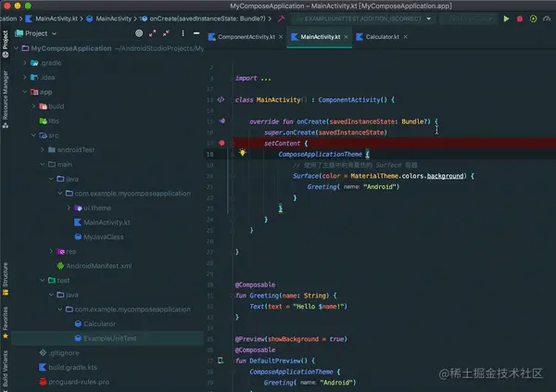This screenshot has height=392, width=556.
Task: Click the Expand All icon in Project panel
Action: pyautogui.click(x=153, y=33)
